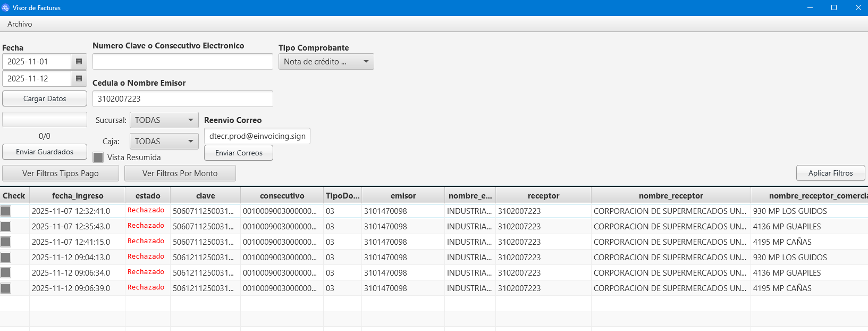Sort by the estado column header

click(147, 196)
